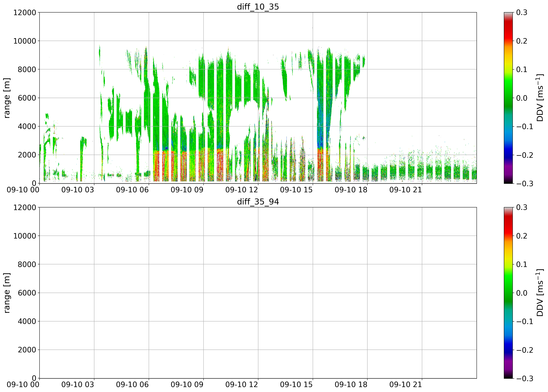Select top plot's "09-10 12" time tick
The image size is (548, 392).
coord(242,190)
